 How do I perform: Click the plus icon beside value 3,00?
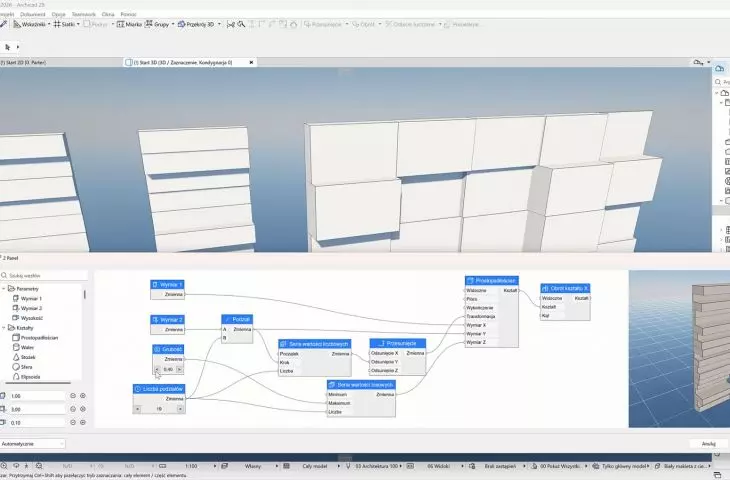point(83,409)
